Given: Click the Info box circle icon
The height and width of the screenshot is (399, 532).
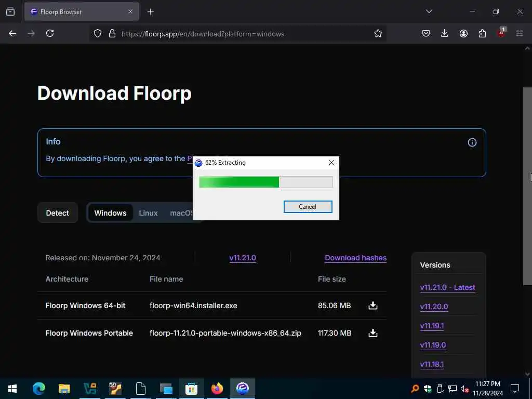Looking at the screenshot, I should (x=472, y=142).
